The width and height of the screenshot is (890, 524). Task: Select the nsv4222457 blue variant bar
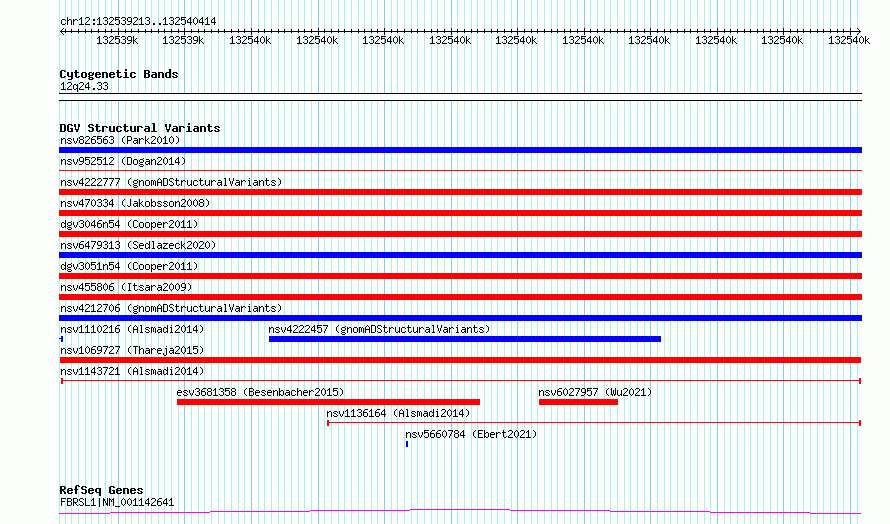coord(465,339)
